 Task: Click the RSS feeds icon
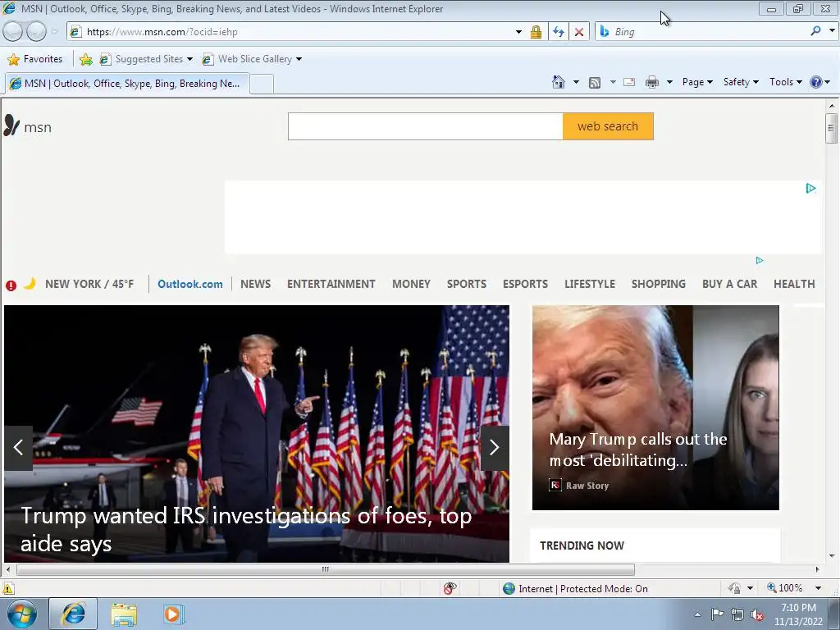click(595, 83)
